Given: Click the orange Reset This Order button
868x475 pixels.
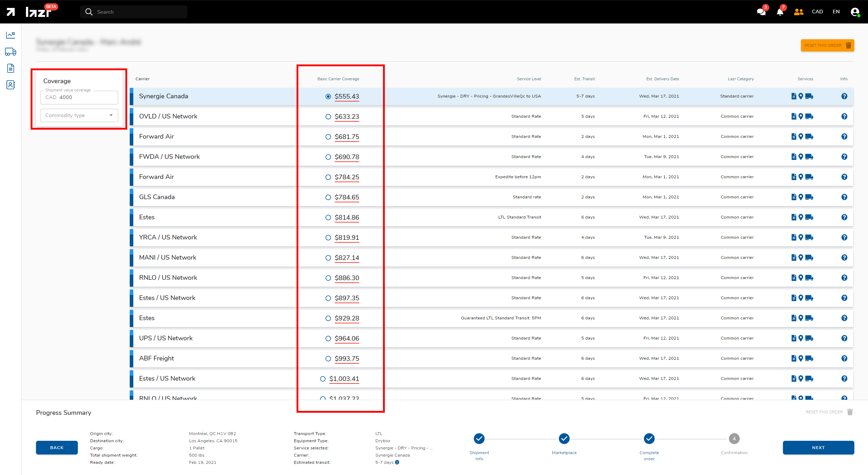Looking at the screenshot, I should click(x=827, y=45).
